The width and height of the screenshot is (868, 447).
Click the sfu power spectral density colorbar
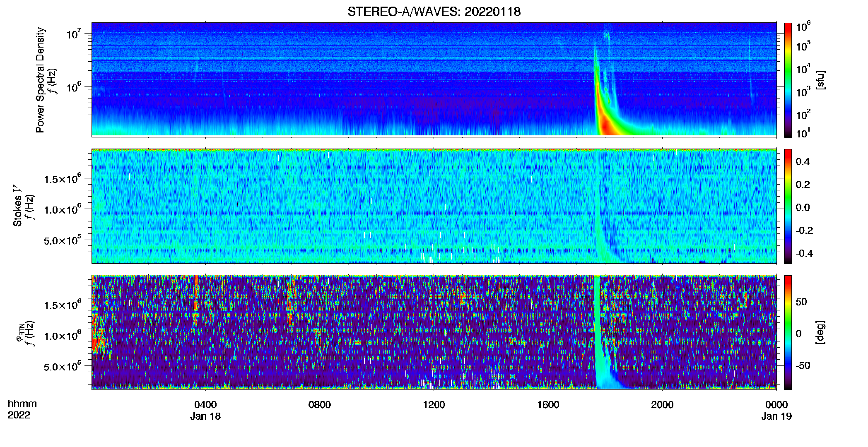(x=788, y=80)
